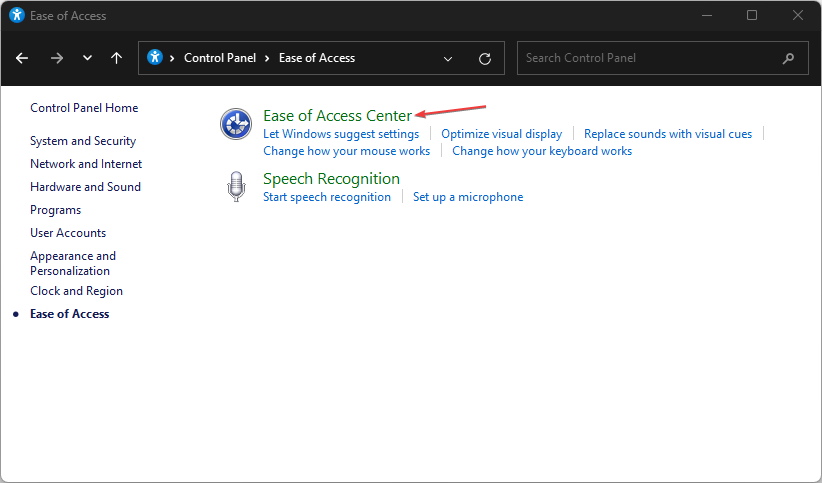Click Start speech recognition
Image resolution: width=822 pixels, height=483 pixels.
tap(327, 197)
